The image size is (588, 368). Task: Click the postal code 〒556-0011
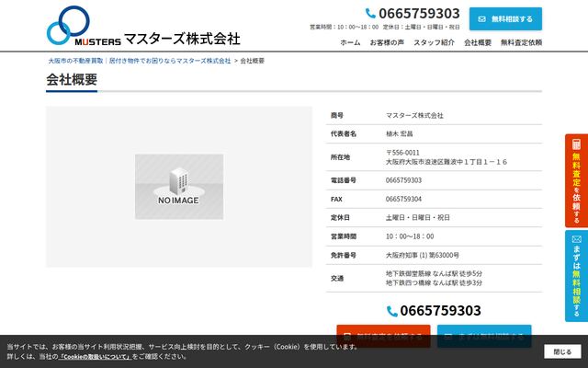coord(402,153)
